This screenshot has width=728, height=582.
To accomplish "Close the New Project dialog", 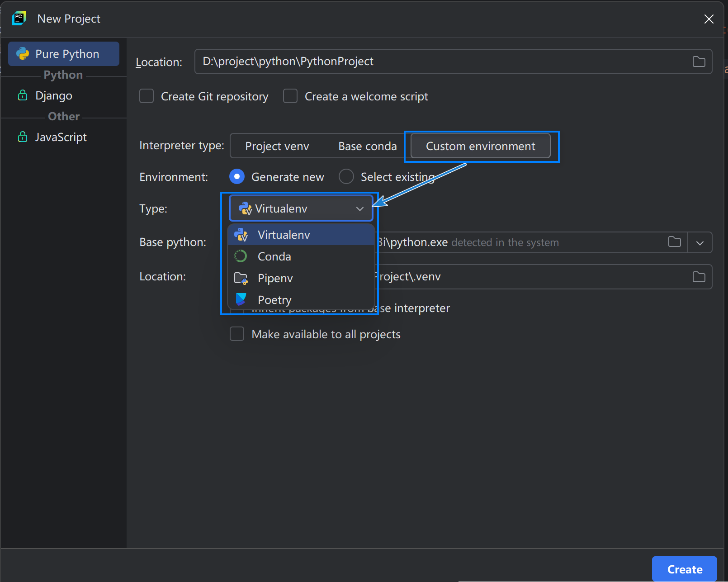I will pyautogui.click(x=709, y=19).
